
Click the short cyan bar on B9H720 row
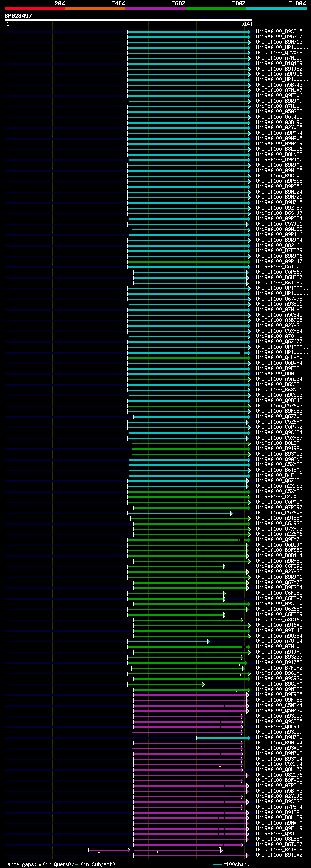click(x=223, y=737)
